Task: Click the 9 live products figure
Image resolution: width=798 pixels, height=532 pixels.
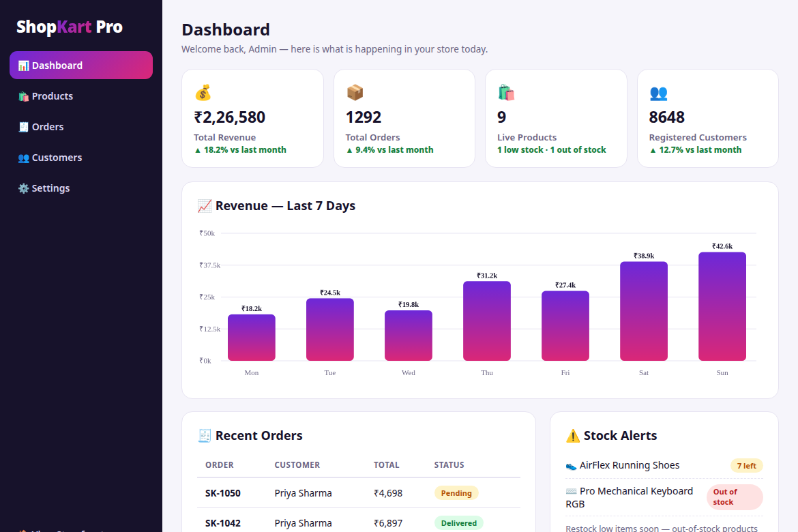Action: click(x=502, y=117)
